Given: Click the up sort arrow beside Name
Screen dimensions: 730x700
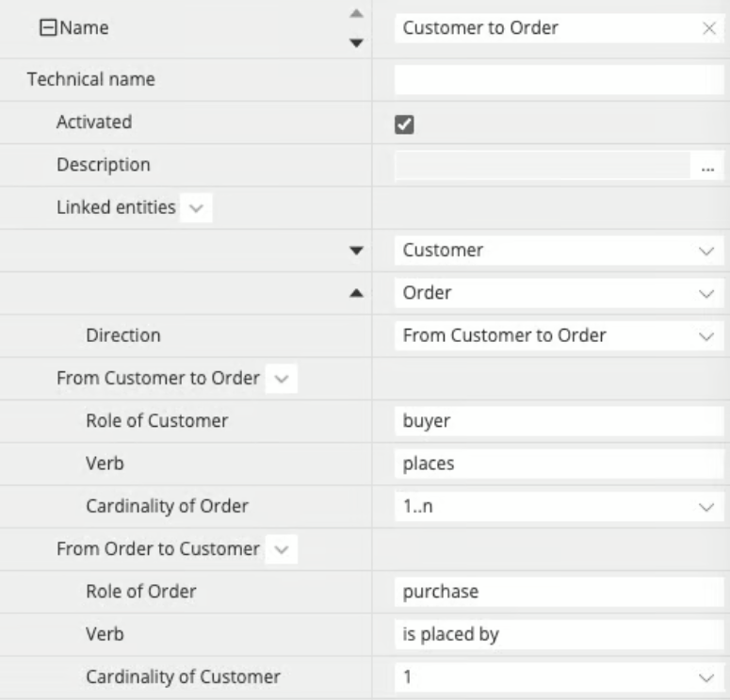Looking at the screenshot, I should (356, 13).
